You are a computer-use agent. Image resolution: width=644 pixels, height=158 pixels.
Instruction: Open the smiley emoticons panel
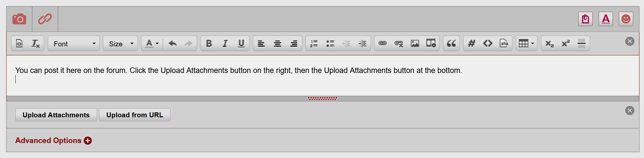tap(626, 19)
